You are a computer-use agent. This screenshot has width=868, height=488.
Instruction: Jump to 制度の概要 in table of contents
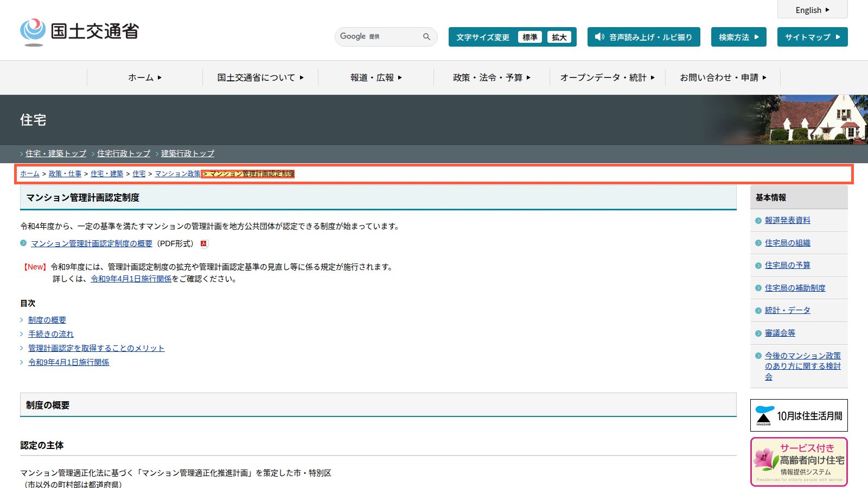pyautogui.click(x=47, y=320)
